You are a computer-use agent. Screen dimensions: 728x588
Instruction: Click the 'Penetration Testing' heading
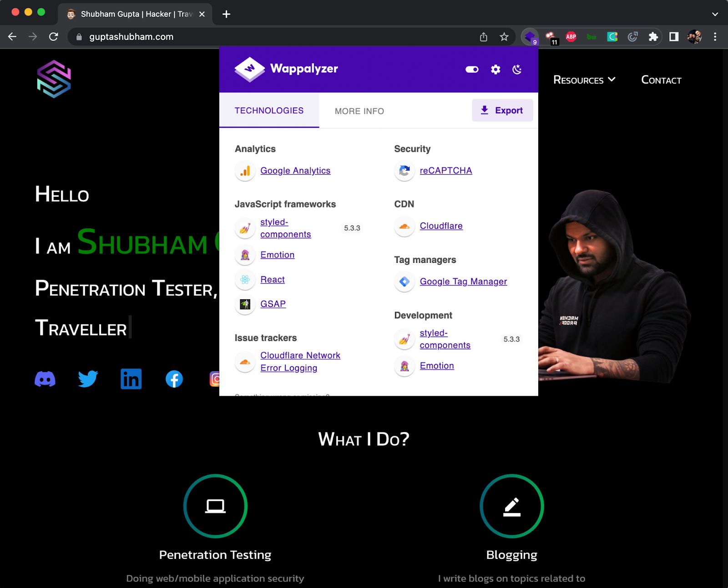click(215, 555)
